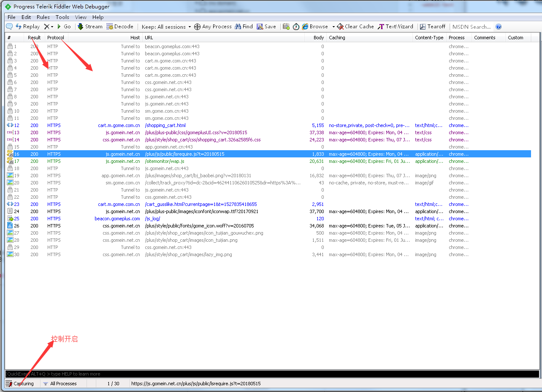Click the Remove sessions X icon
This screenshot has width=542, height=392.
pos(47,27)
